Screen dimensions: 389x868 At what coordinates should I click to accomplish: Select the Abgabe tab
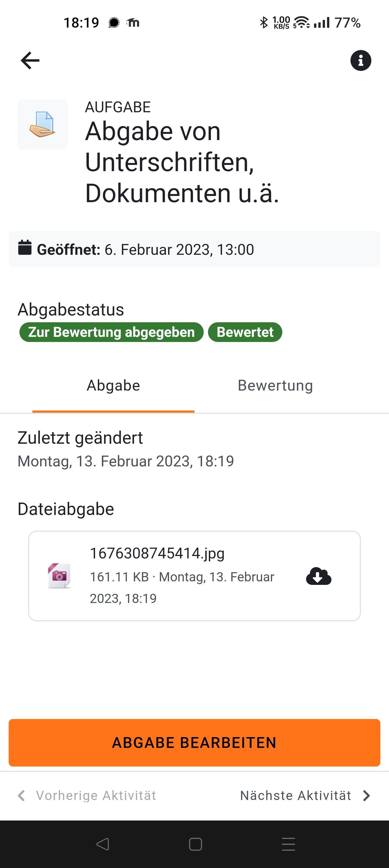click(113, 385)
